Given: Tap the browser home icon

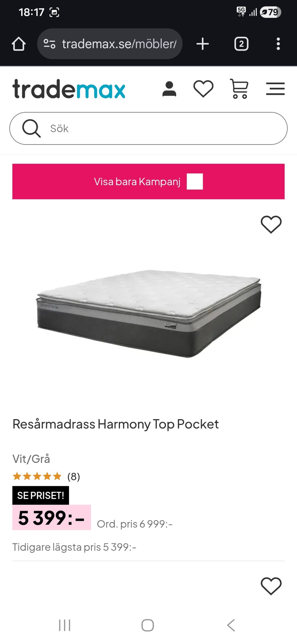Looking at the screenshot, I should (19, 44).
